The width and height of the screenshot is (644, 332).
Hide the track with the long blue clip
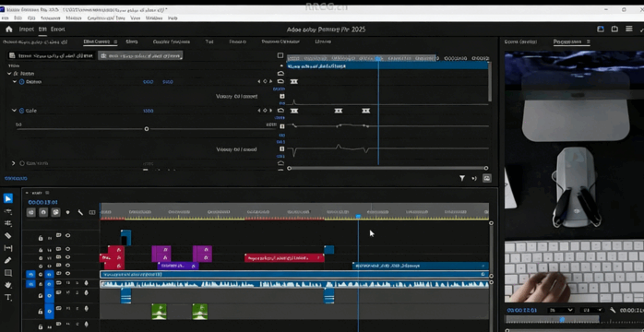(x=67, y=274)
